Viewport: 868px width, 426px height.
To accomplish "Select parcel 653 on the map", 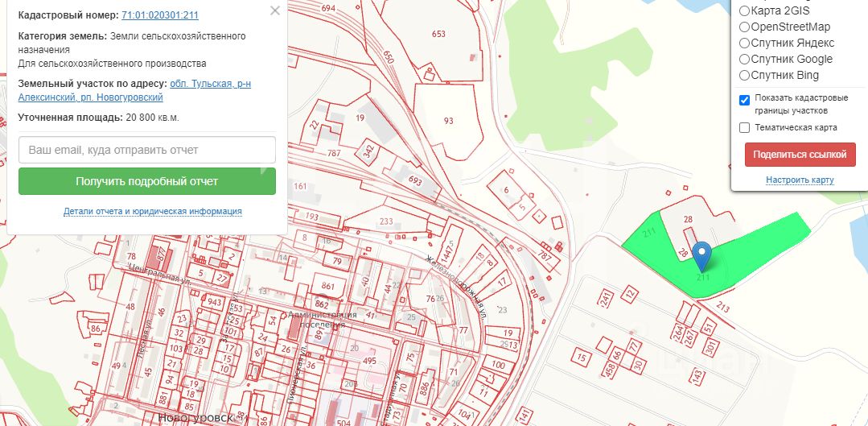I will point(438,33).
